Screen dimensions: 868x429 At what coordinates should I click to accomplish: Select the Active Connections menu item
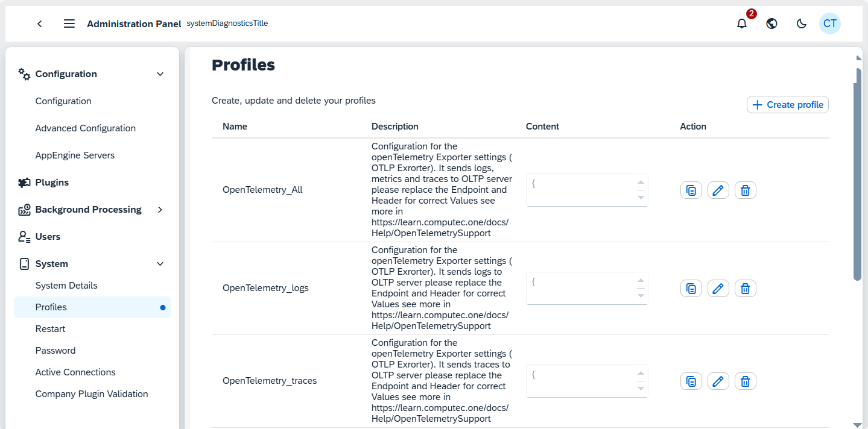[x=75, y=372]
